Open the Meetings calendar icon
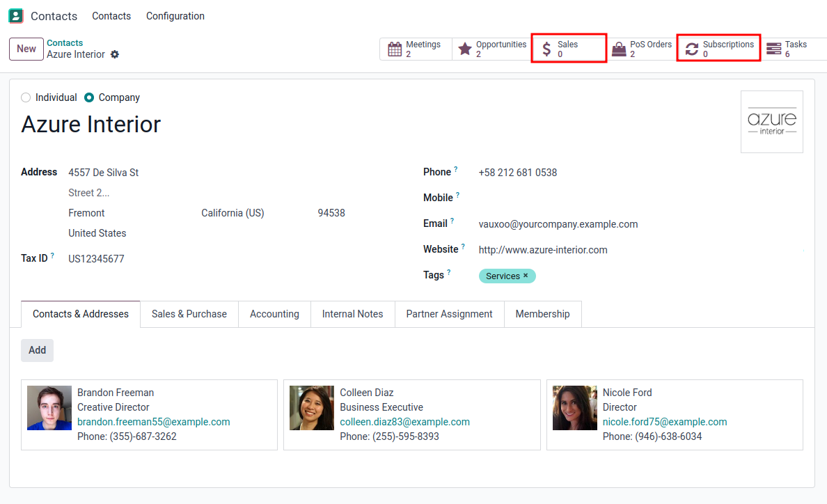827x504 pixels. pyautogui.click(x=395, y=49)
